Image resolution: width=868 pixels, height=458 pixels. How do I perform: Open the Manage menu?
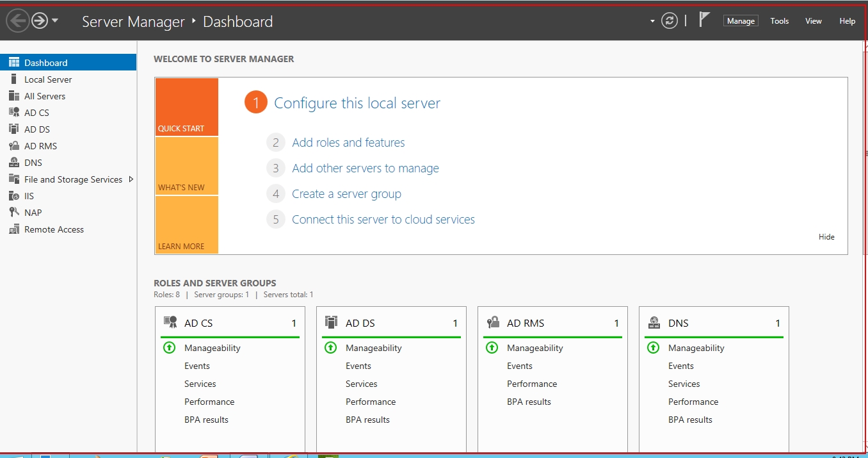(x=741, y=21)
